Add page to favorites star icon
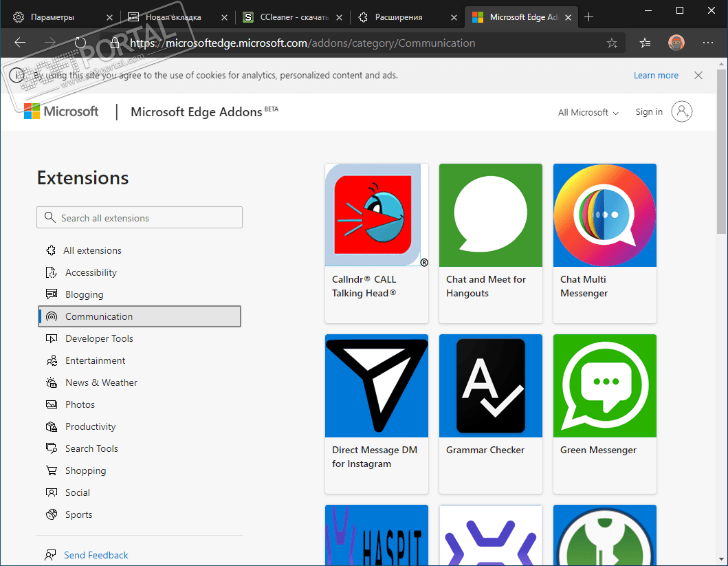 pyautogui.click(x=612, y=43)
